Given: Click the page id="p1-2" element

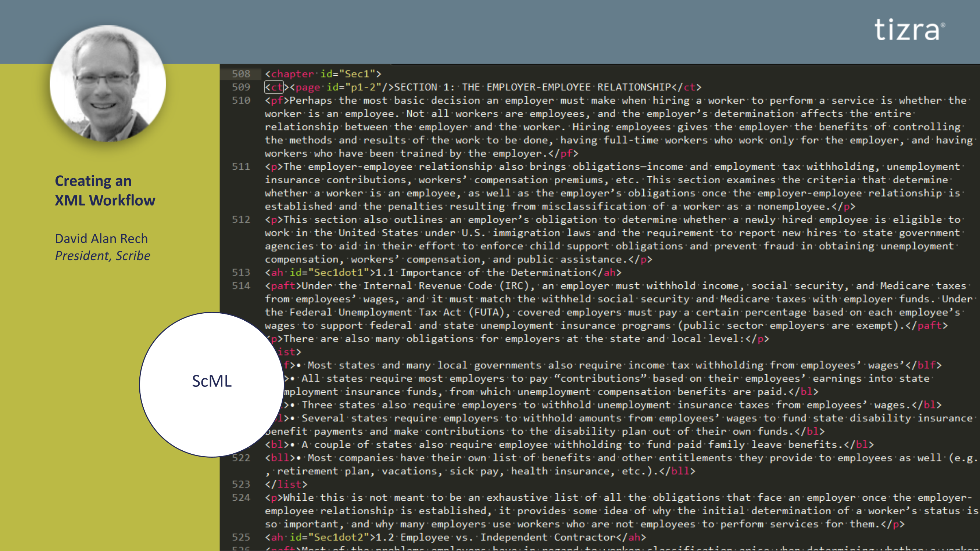Looking at the screenshot, I should [341, 87].
